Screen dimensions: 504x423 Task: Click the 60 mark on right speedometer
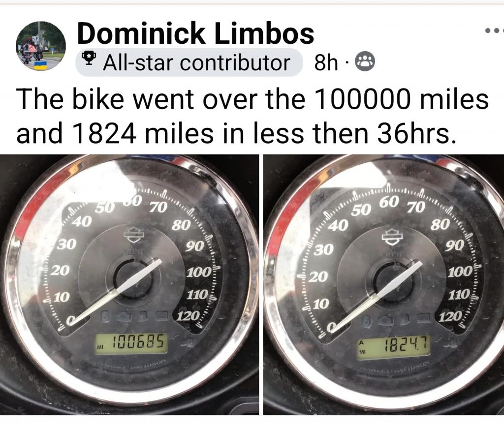point(389,202)
